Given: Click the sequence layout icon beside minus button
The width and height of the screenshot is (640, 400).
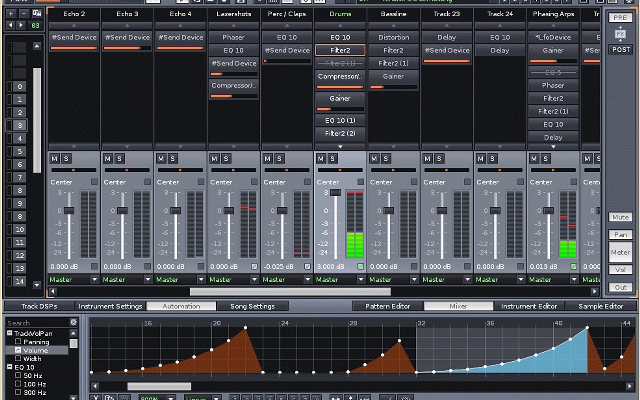Looking at the screenshot, I should pos(37,13).
